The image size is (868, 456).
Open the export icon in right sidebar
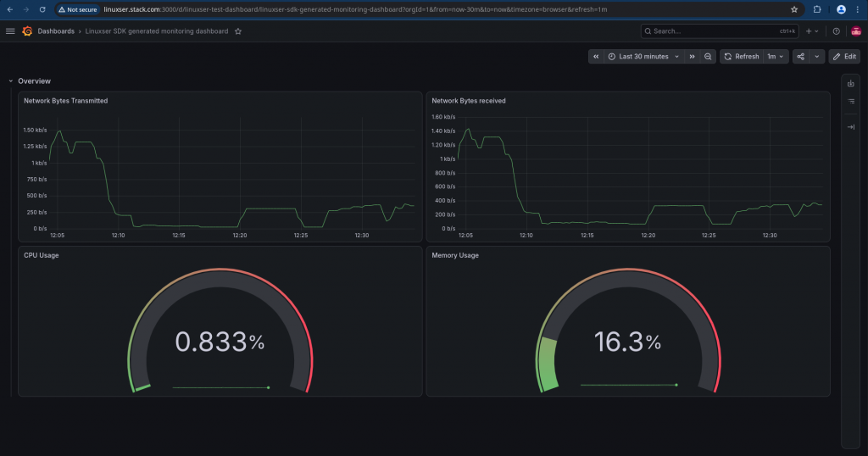click(851, 84)
